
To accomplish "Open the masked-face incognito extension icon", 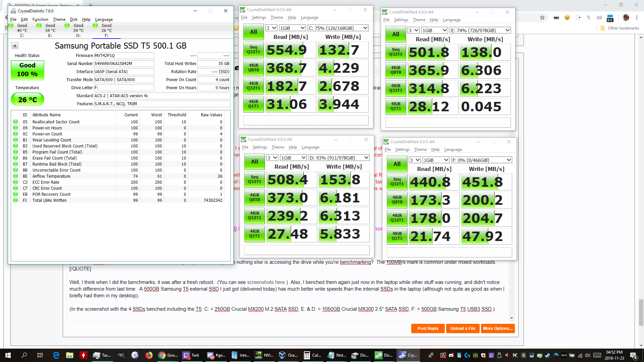I will coord(556,17).
